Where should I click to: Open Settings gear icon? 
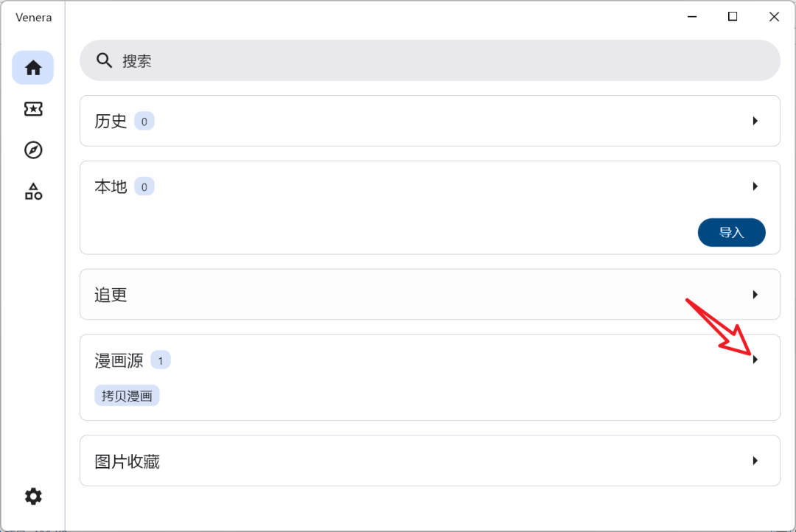point(33,497)
